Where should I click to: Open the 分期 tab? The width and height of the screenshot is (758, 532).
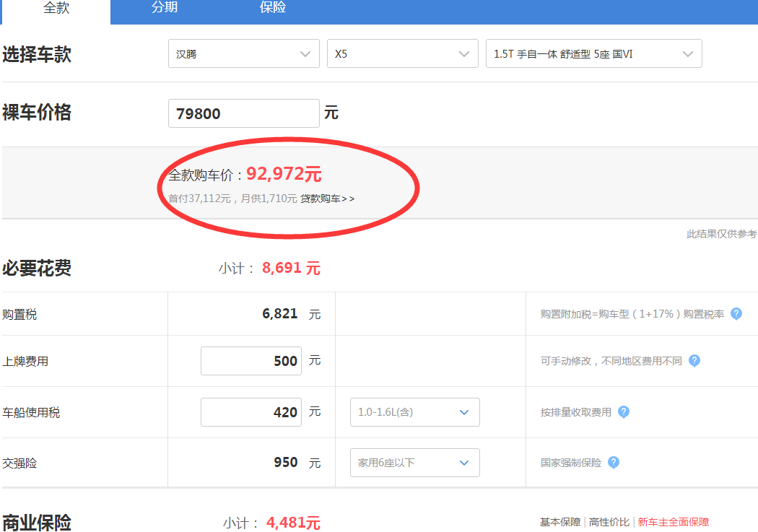[x=165, y=8]
